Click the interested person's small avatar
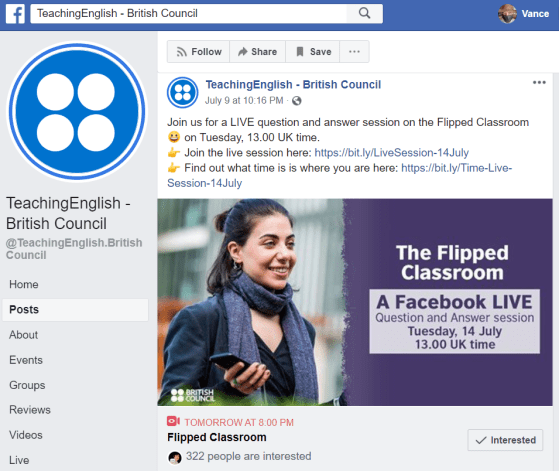Screen dimensions: 559x471 (x=175, y=457)
